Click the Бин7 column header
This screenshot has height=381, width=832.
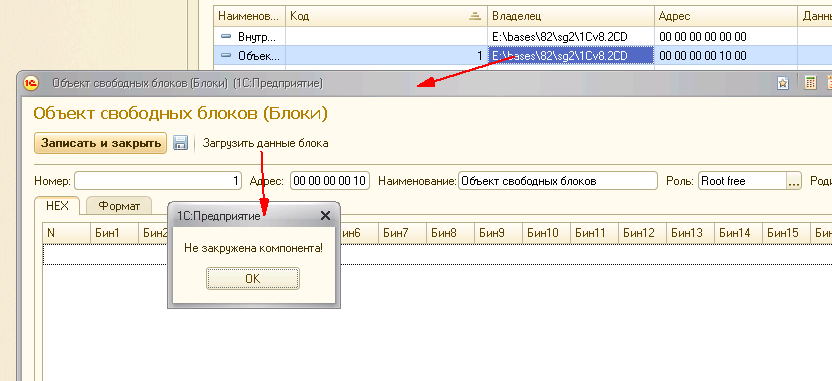[x=402, y=232]
